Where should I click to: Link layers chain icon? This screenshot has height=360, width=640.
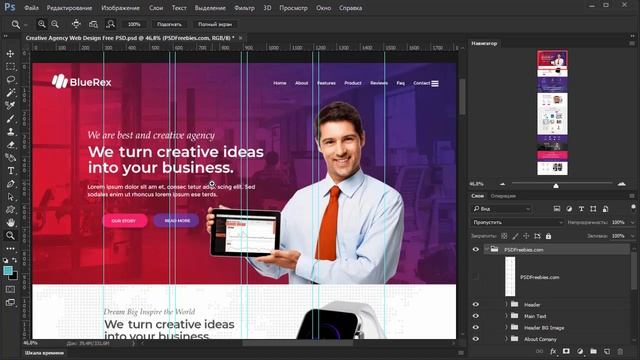pos(540,351)
